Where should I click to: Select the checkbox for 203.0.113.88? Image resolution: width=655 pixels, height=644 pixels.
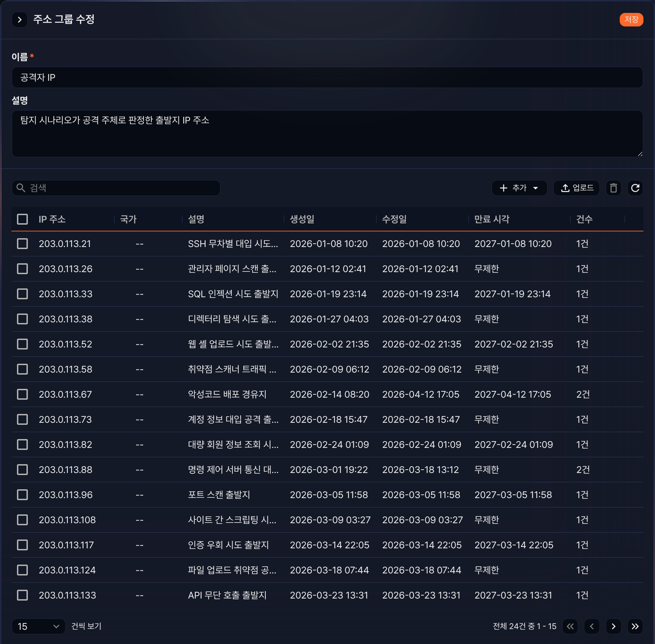[22, 470]
